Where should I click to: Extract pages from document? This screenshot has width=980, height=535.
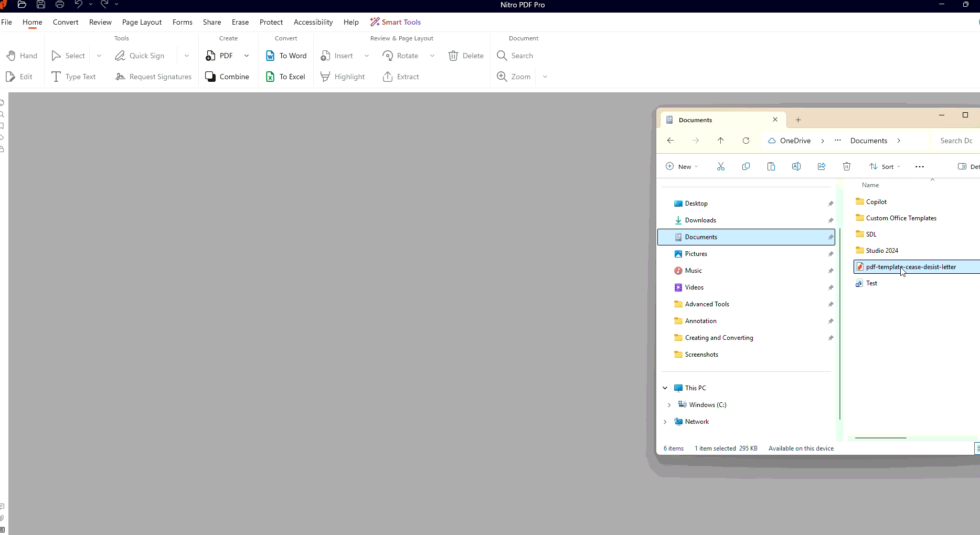[x=401, y=77]
